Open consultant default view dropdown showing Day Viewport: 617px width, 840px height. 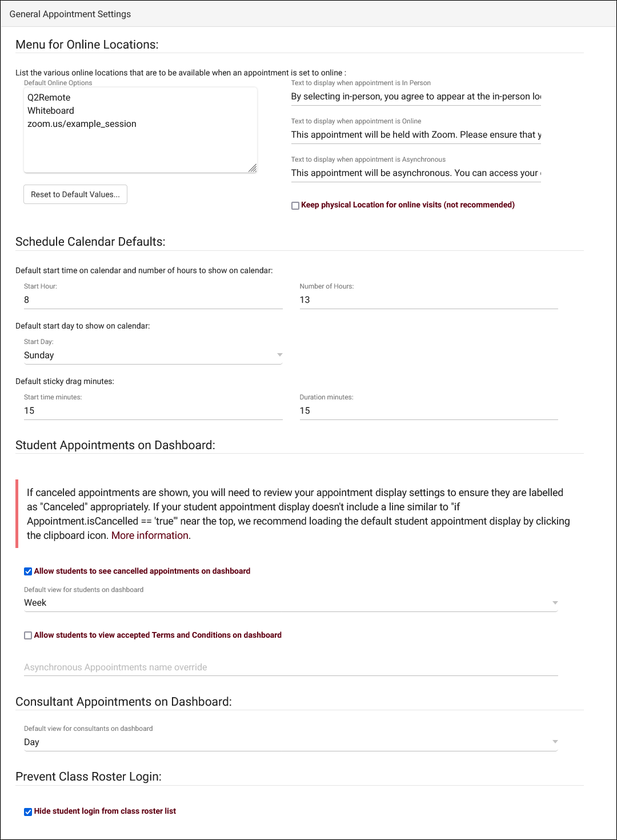pyautogui.click(x=555, y=742)
